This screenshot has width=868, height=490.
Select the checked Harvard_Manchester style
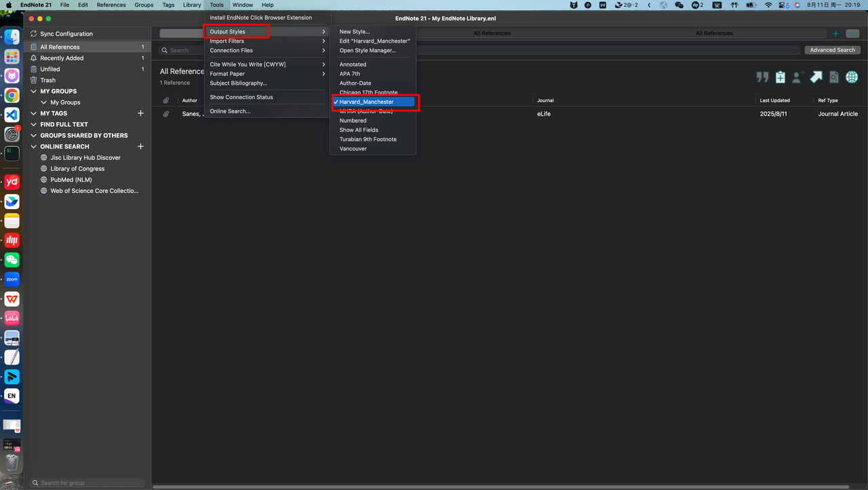(x=373, y=102)
